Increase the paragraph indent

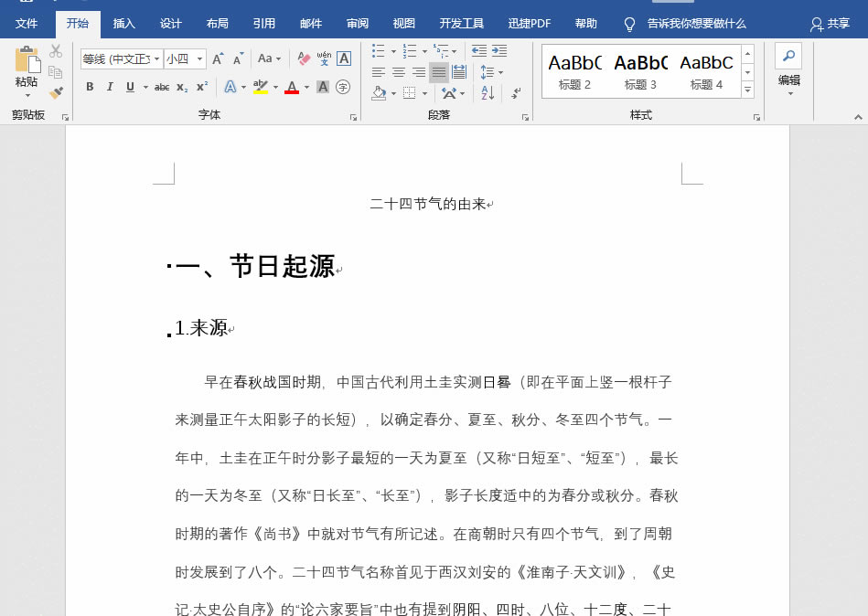[x=498, y=51]
